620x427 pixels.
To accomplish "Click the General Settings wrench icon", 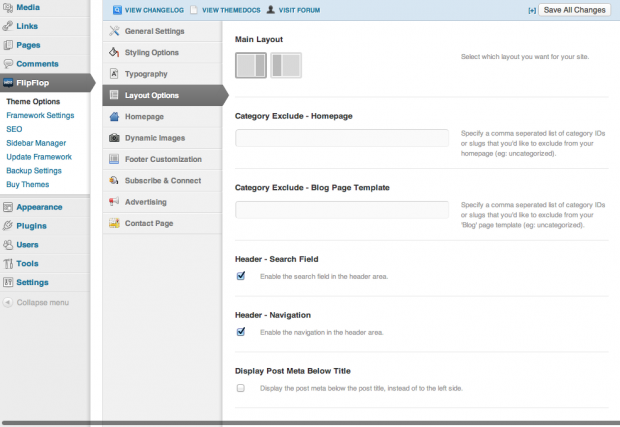I will (114, 31).
